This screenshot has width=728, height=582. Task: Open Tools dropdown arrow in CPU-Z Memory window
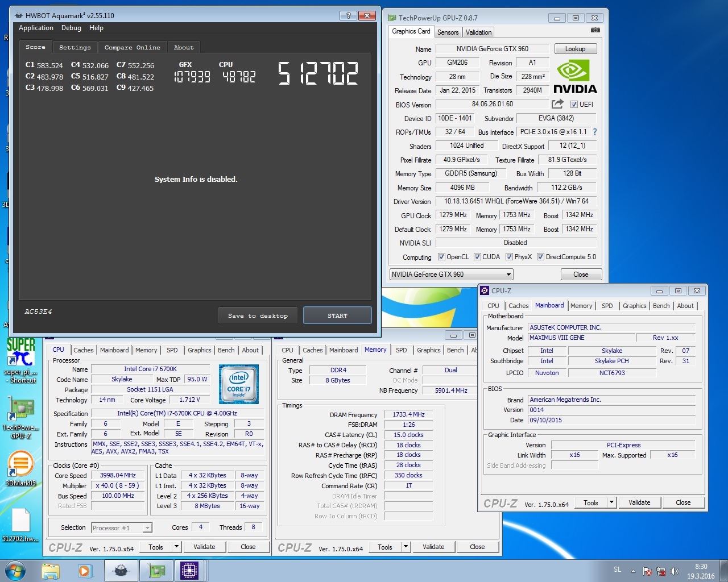[x=406, y=547]
